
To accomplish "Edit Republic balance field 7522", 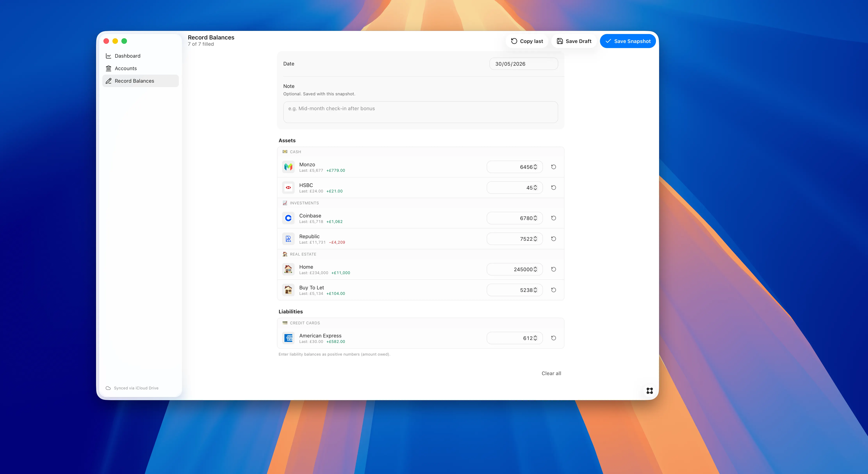I will point(514,239).
